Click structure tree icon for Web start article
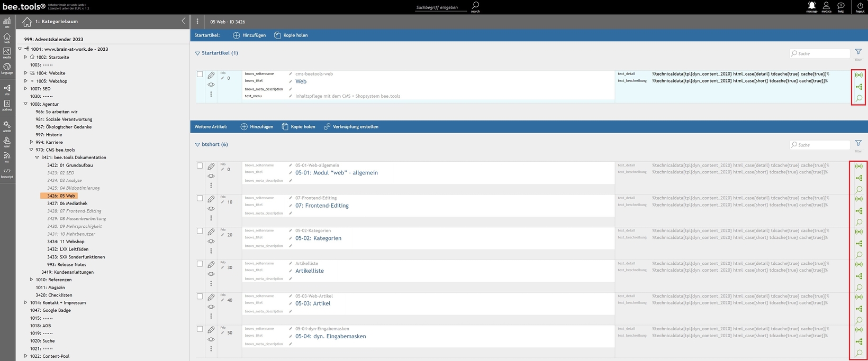Screen dimensions: 868x361 (859, 87)
